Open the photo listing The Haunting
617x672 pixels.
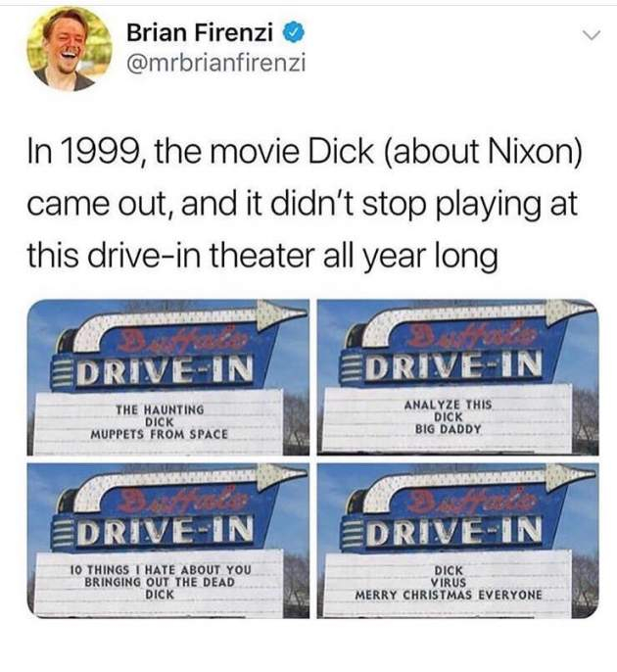168,377
